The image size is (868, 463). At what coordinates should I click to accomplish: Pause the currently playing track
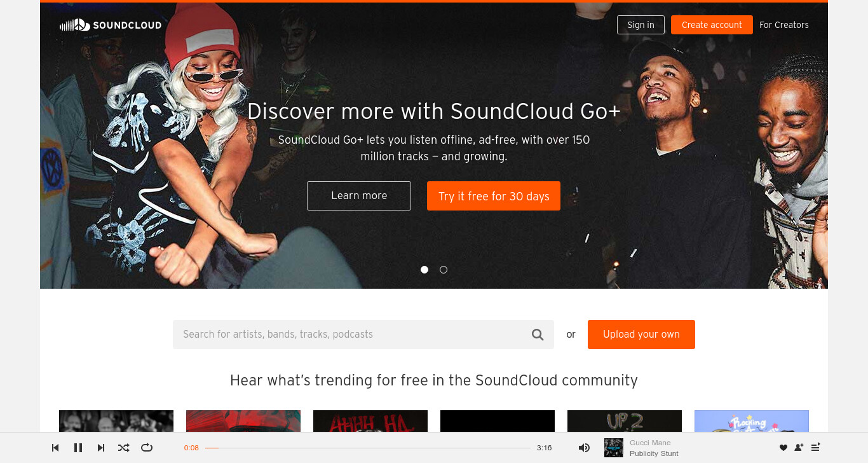(78, 448)
